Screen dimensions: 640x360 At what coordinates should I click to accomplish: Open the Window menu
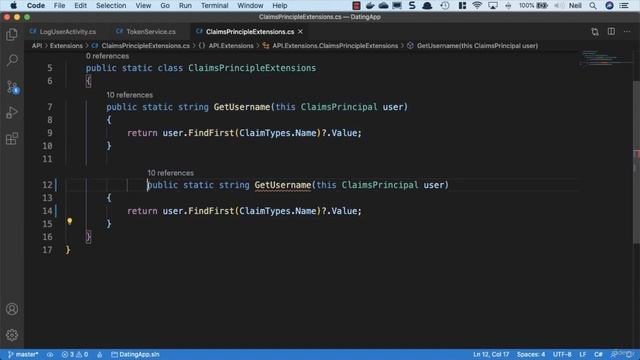tap(250, 5)
